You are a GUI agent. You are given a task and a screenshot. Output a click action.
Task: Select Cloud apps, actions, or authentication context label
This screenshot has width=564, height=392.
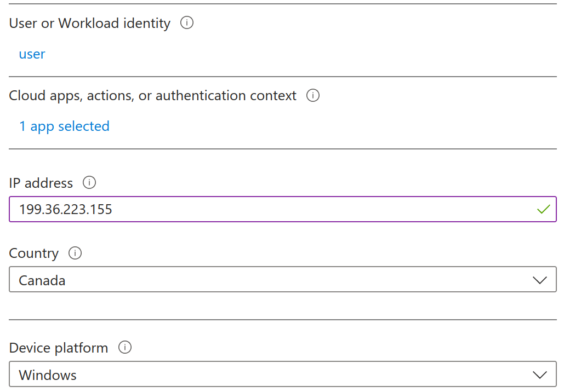pos(152,96)
